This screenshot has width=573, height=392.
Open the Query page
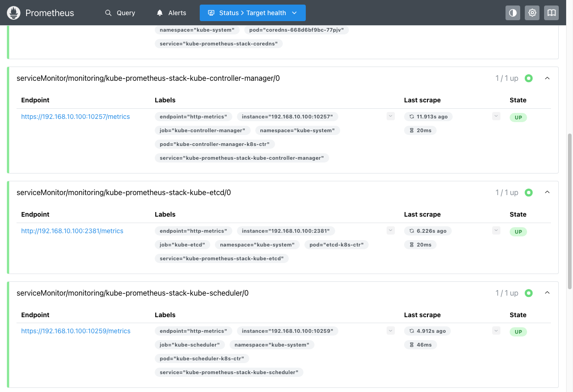pos(120,13)
